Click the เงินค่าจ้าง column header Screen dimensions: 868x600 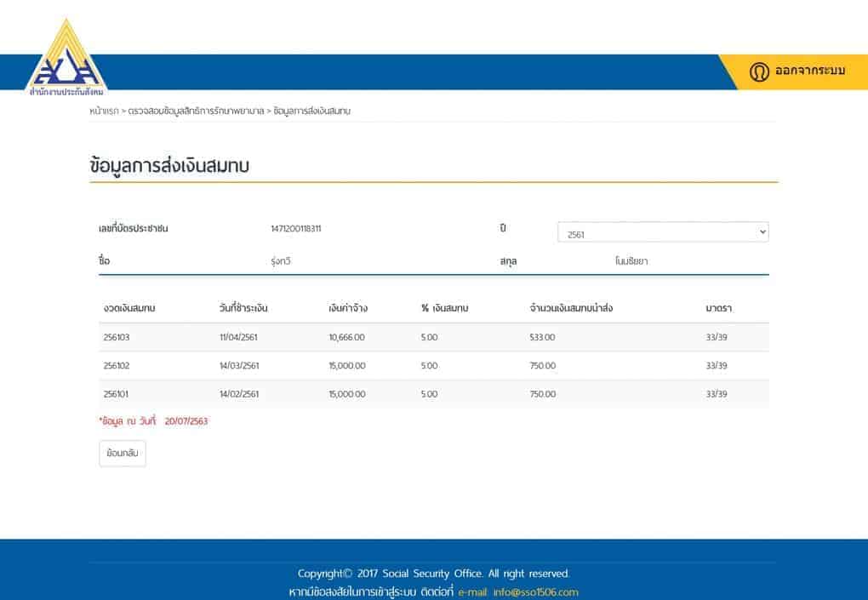pyautogui.click(x=347, y=308)
